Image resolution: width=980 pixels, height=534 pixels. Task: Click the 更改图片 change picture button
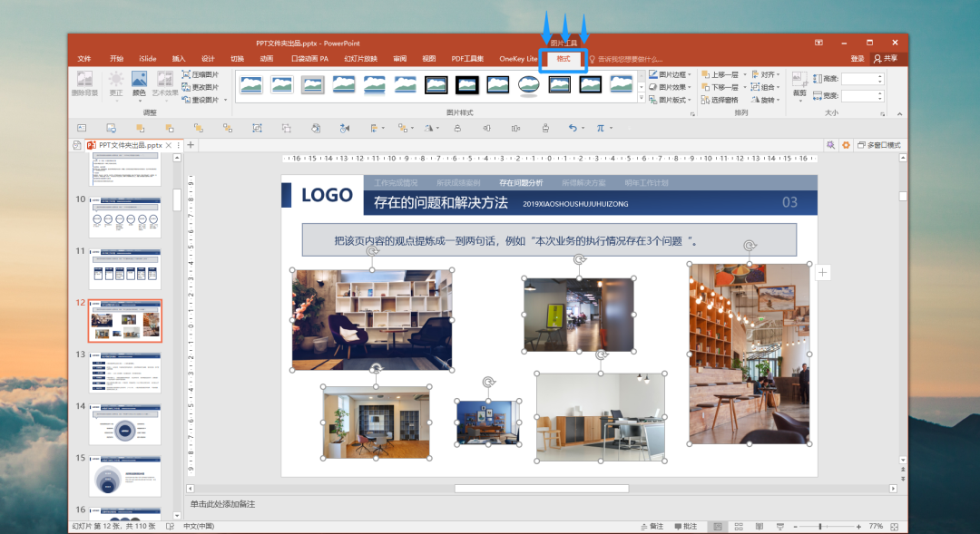(x=200, y=87)
